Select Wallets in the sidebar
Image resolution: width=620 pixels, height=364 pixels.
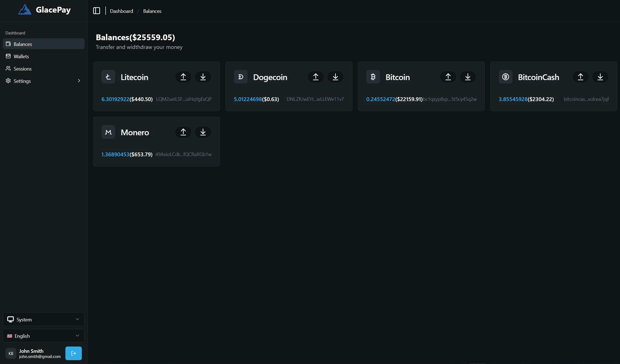coord(43,56)
